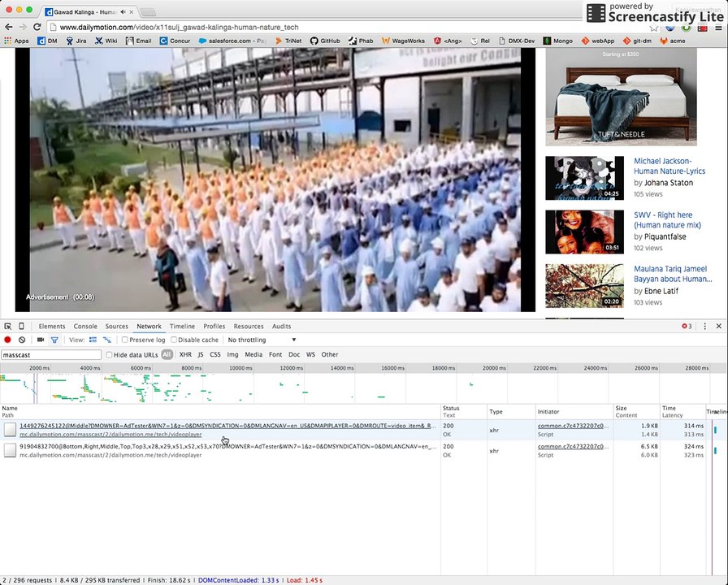Open the common.c7c4732207c0 initiator in the first row
This screenshot has width=728, height=585.
[x=573, y=426]
